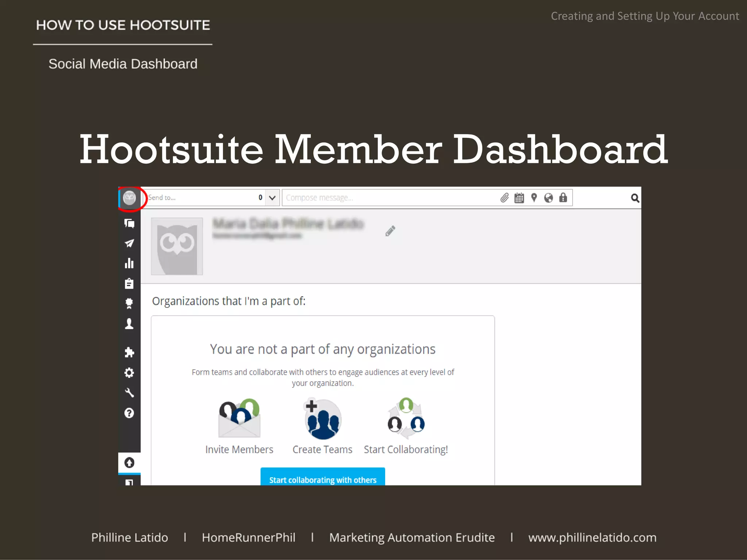Click 'Creating and Setting Up Your Account' text

645,16
